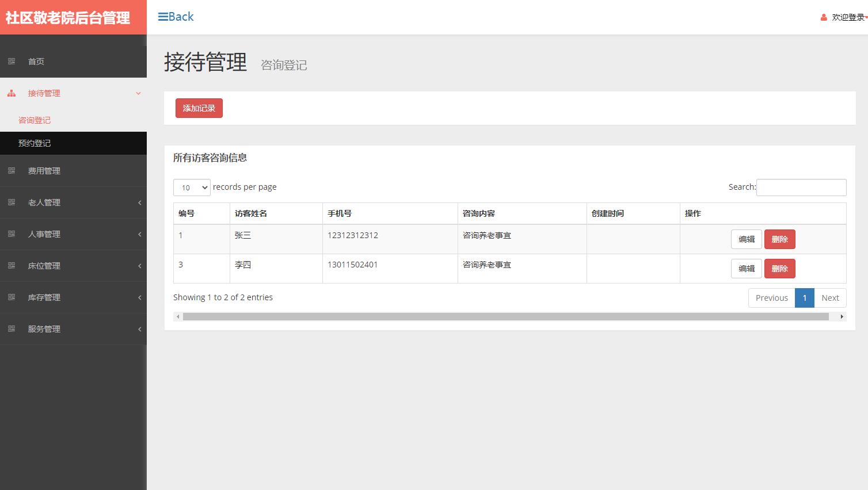Click inside the Search input box
The height and width of the screenshot is (490, 868).
coord(801,187)
